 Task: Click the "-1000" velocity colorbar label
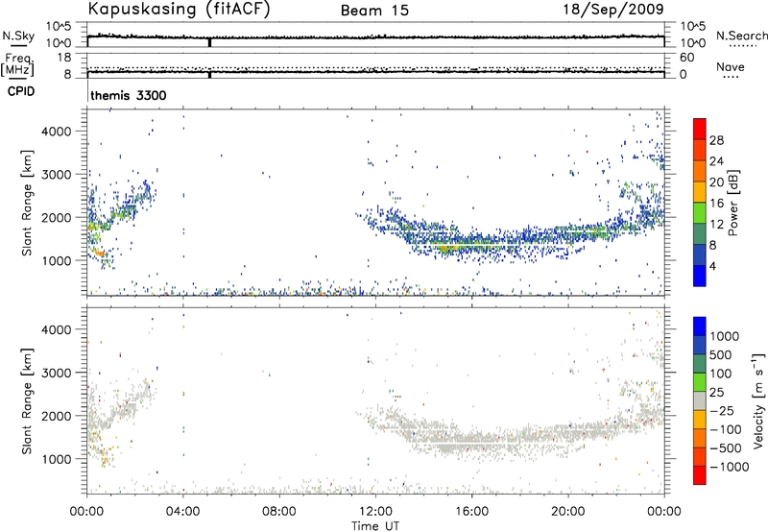tap(729, 467)
